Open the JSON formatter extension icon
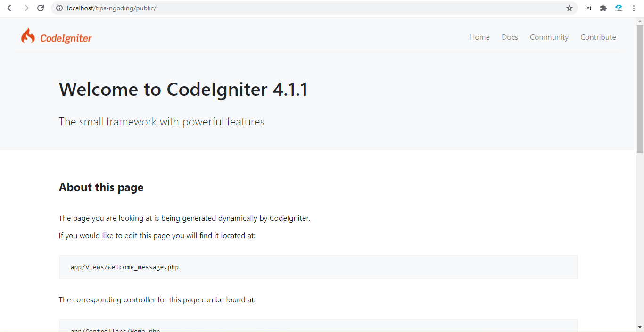Viewport: 644px width, 332px height. pyautogui.click(x=588, y=8)
